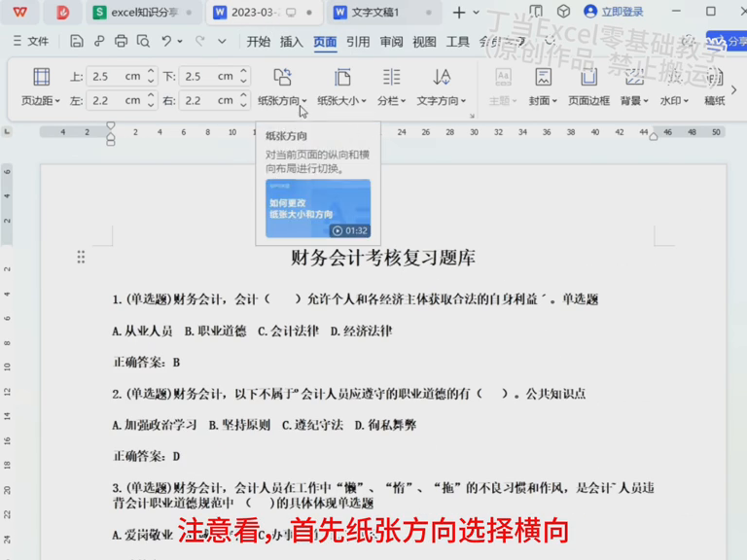This screenshot has width=747, height=560.
Task: Click the login (立即登录) button
Action: 614,12
